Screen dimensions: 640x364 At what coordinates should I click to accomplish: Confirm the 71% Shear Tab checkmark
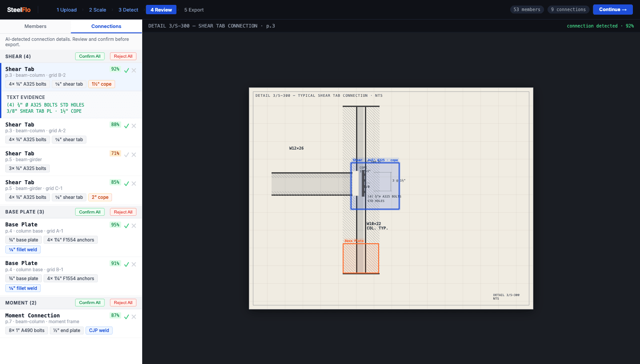click(x=127, y=154)
